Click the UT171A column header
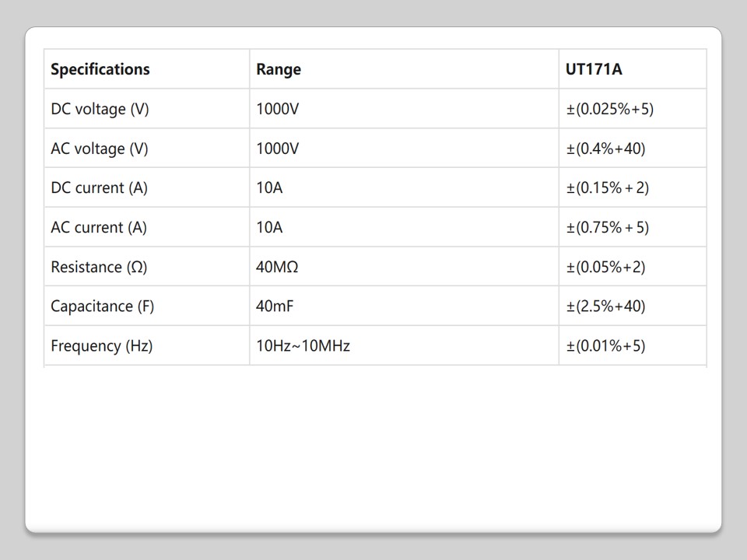Screen dimensions: 747x560 tap(594, 69)
